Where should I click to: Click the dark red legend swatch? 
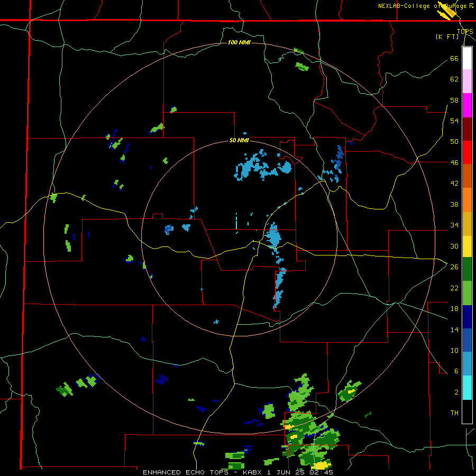(x=467, y=129)
